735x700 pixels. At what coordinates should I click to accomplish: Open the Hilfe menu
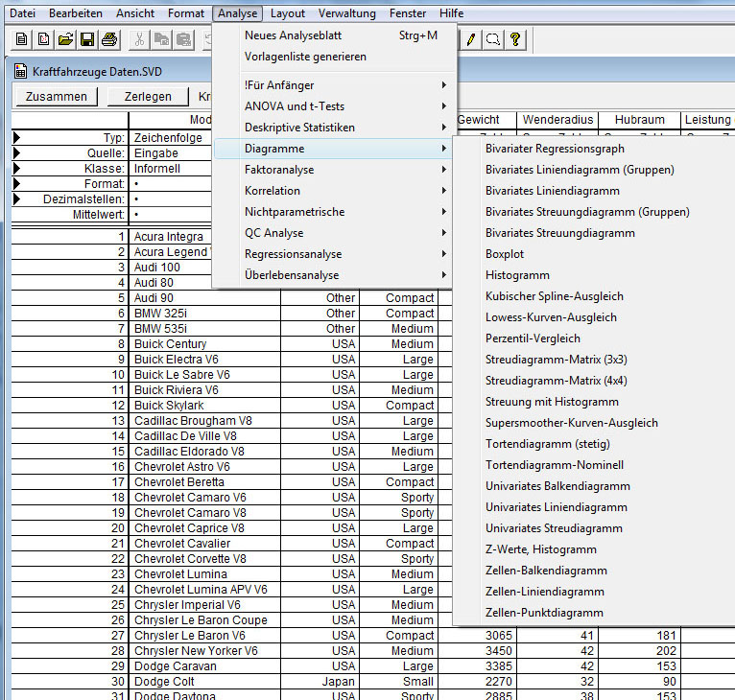coord(451,13)
